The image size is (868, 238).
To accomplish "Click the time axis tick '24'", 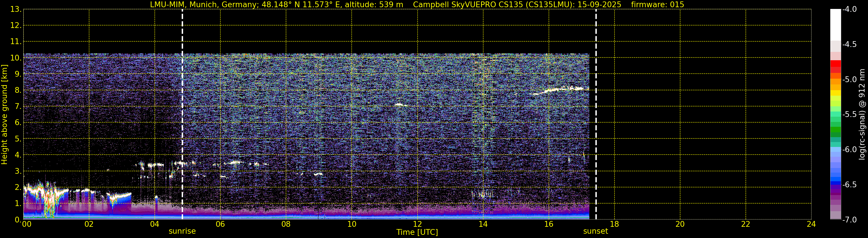I will pos(811,224).
